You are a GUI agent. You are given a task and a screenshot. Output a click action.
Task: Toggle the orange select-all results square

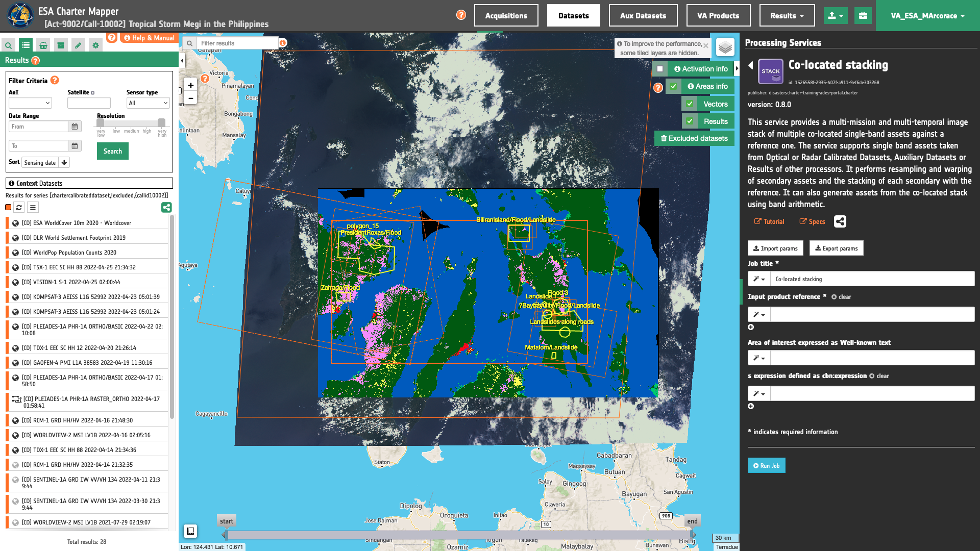8,207
